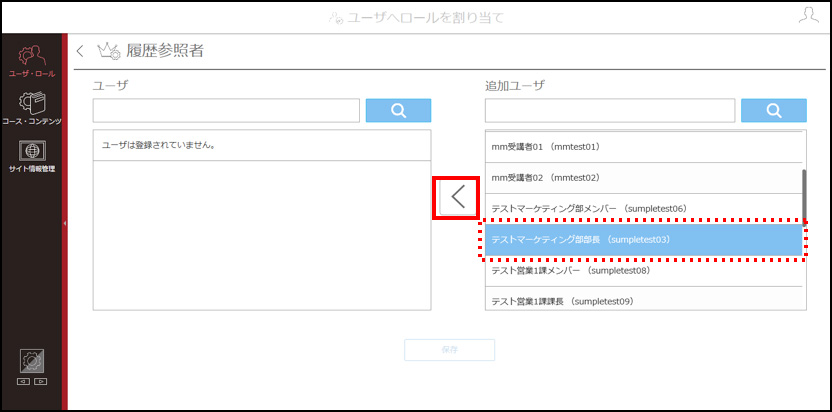Click the 追加ユーザ search input field
This screenshot has width=832, height=412.
click(x=610, y=110)
